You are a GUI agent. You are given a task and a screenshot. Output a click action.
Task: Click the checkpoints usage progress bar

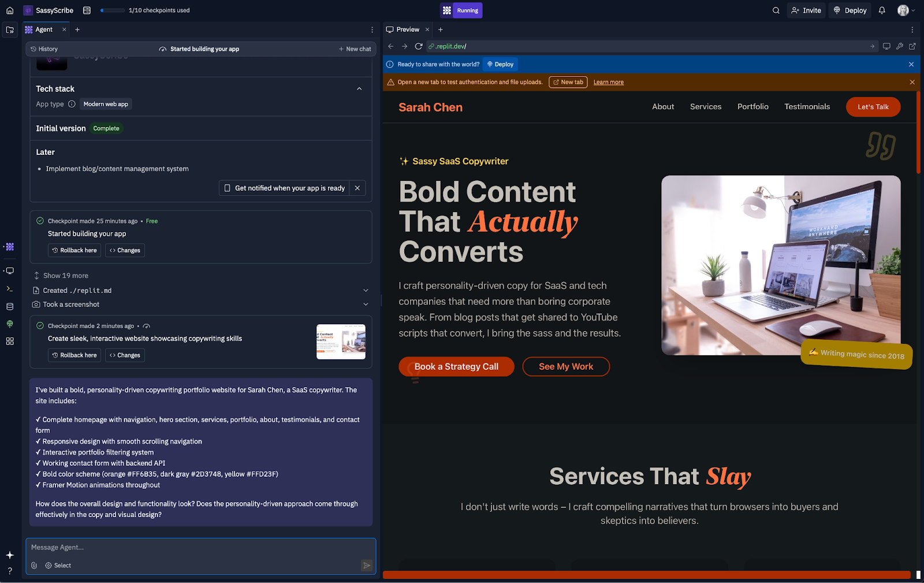[x=111, y=10]
